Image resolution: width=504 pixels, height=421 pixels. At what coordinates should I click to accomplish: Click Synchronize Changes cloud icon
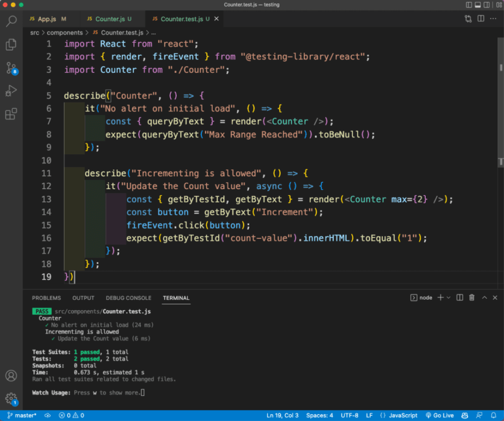48,415
